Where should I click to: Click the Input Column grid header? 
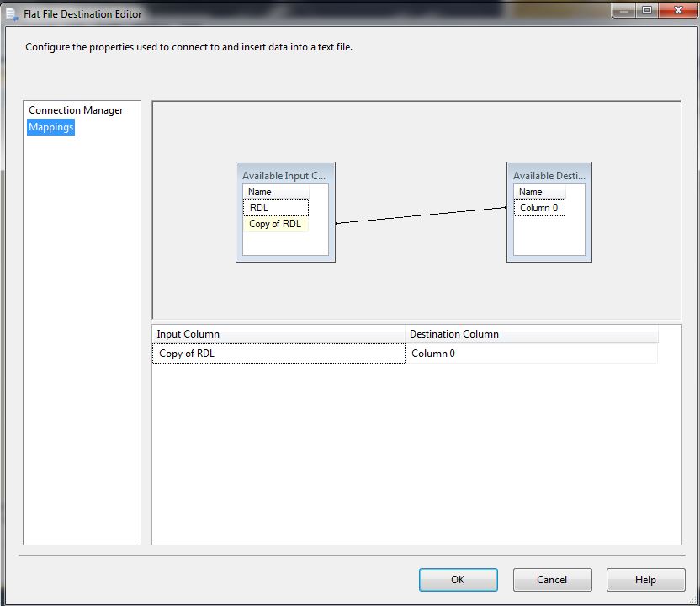coord(278,334)
